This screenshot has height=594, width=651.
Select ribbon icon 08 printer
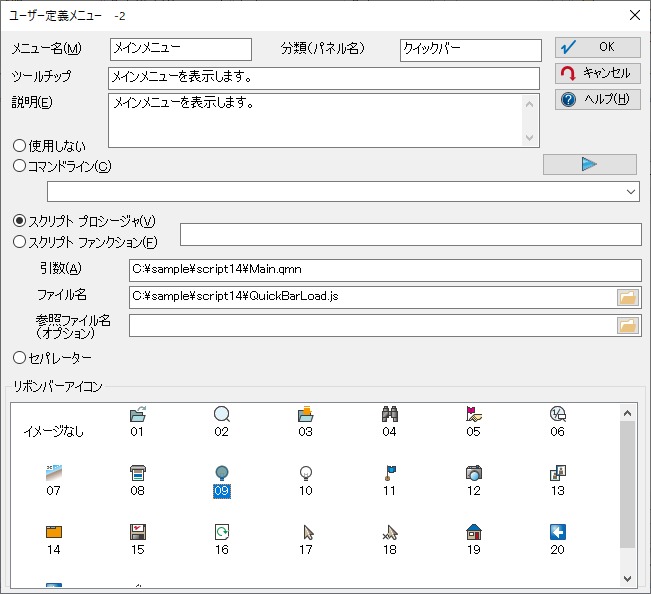(x=137, y=481)
